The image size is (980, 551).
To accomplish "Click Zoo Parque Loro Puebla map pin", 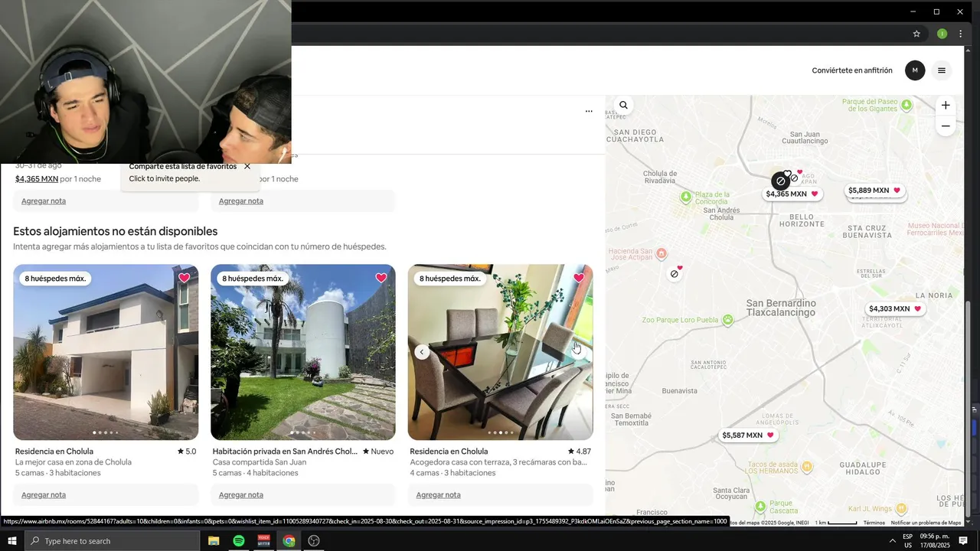I will pyautogui.click(x=727, y=320).
